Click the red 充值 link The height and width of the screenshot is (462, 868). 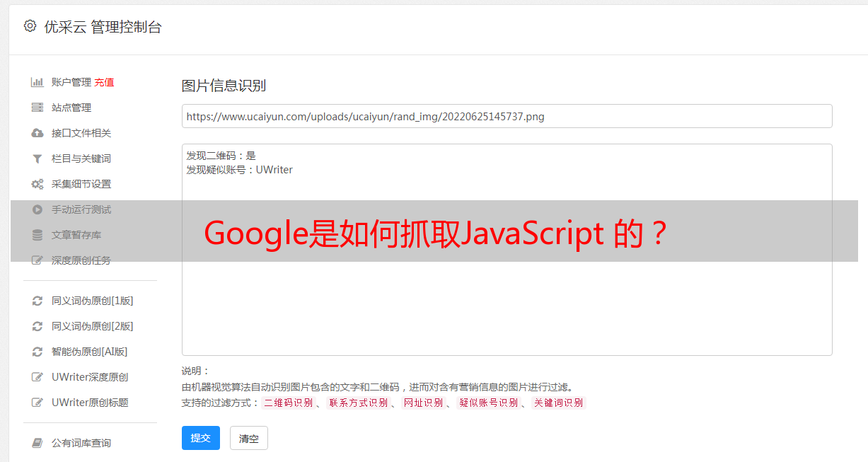click(104, 82)
